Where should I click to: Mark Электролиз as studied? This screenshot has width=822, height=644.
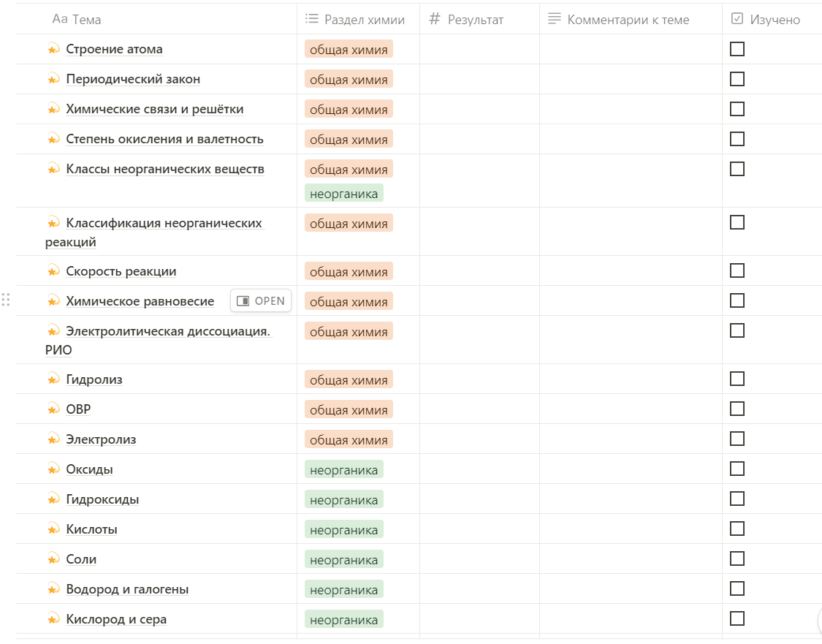737,439
